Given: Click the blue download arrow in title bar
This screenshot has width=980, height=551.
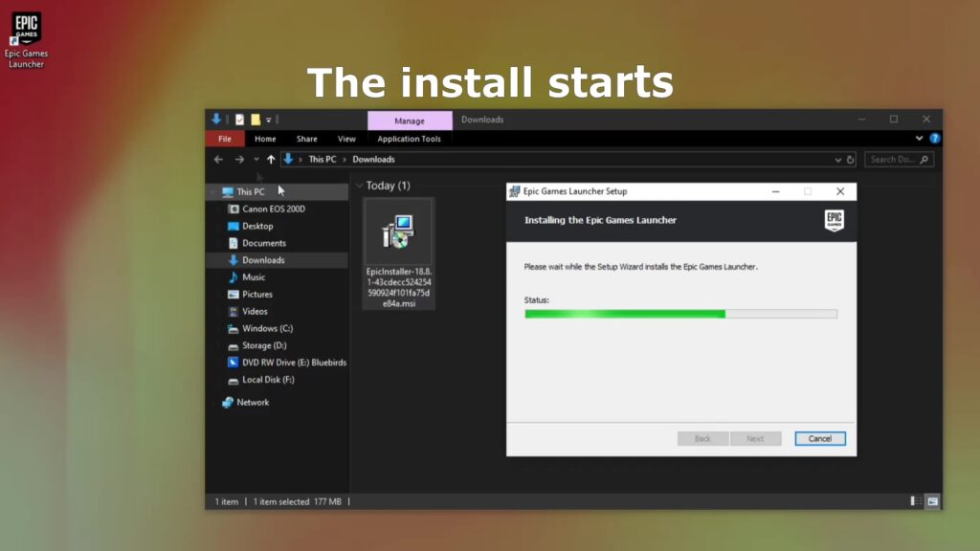Looking at the screenshot, I should coord(216,119).
